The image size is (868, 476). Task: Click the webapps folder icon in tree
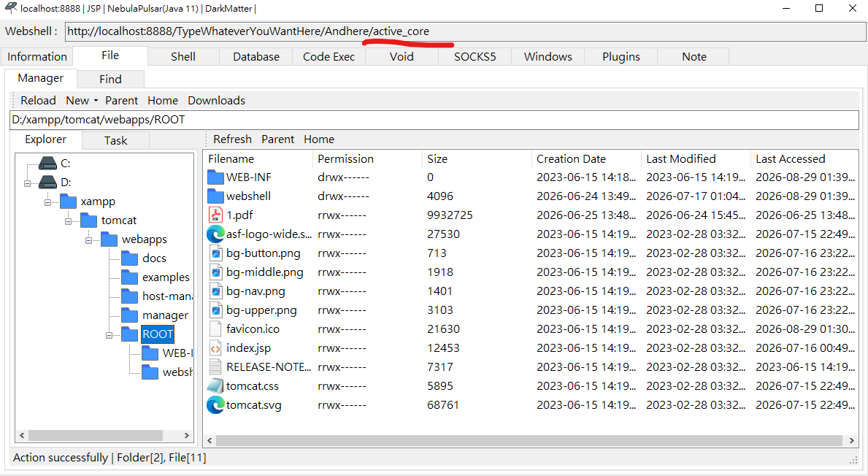pyautogui.click(x=109, y=239)
